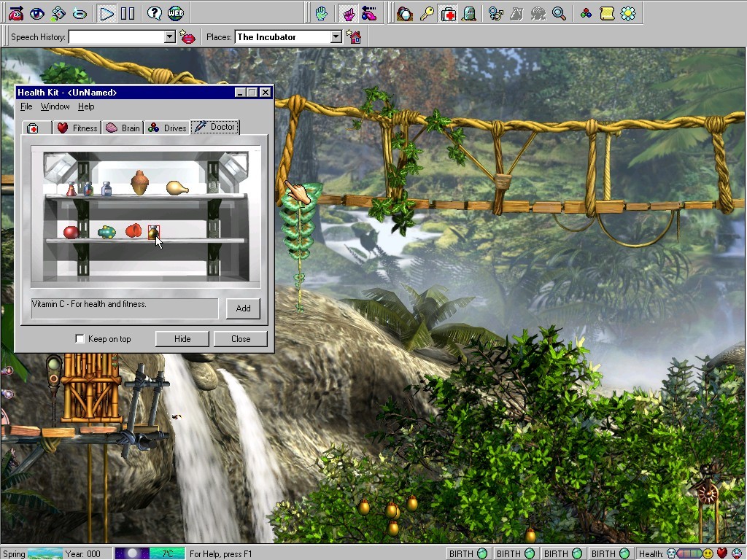Click the first BIRTH status button
Image resolution: width=747 pixels, height=560 pixels.
point(468,553)
